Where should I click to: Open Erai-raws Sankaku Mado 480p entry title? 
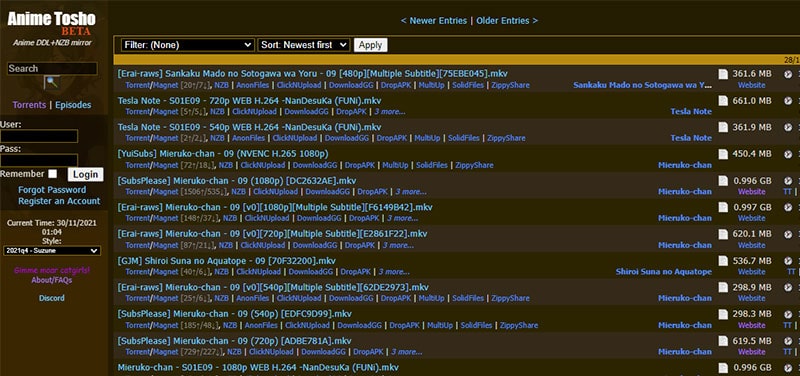[x=313, y=74]
